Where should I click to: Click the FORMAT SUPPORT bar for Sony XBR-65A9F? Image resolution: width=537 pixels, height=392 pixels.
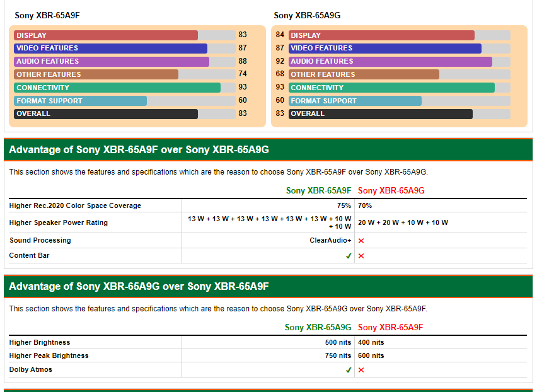coord(125,101)
